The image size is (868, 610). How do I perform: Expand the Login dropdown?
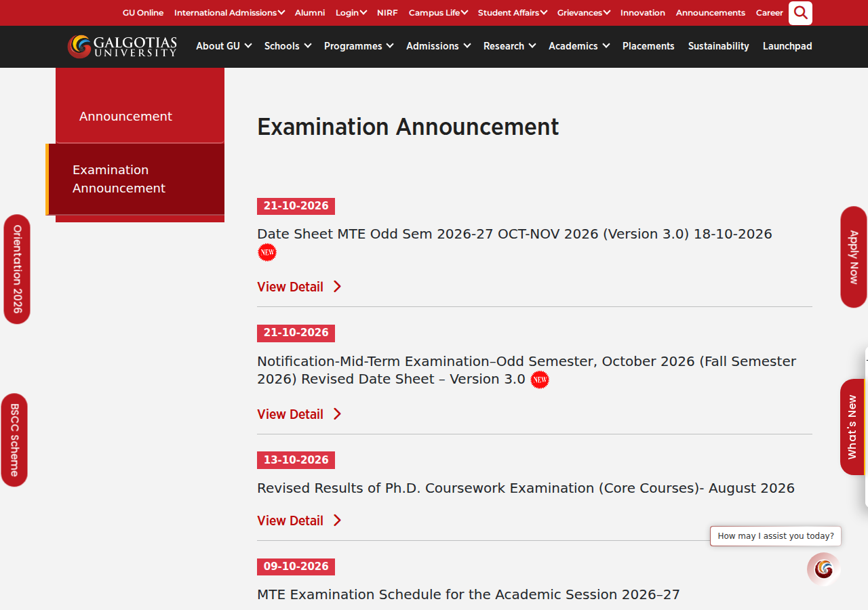351,13
